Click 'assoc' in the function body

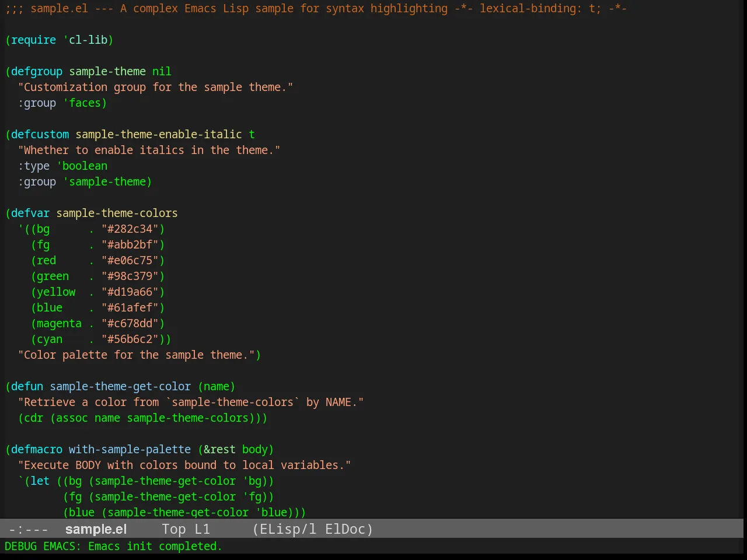point(72,418)
